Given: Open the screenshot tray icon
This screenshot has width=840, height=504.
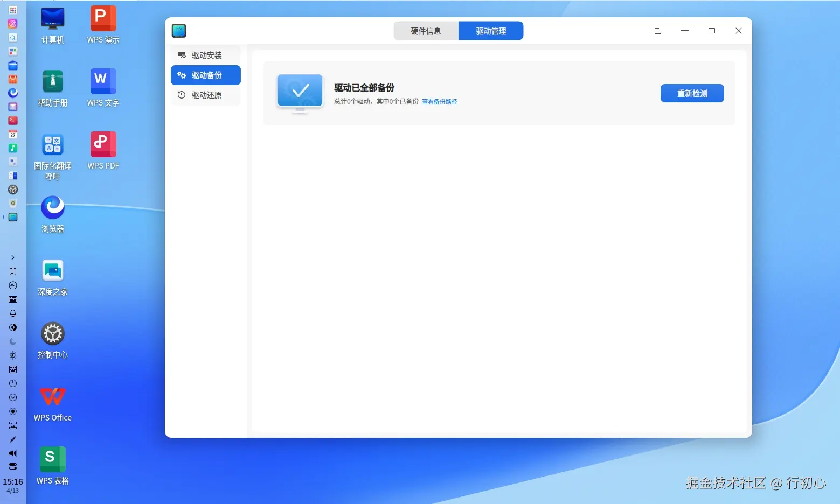Looking at the screenshot, I should 13,425.
